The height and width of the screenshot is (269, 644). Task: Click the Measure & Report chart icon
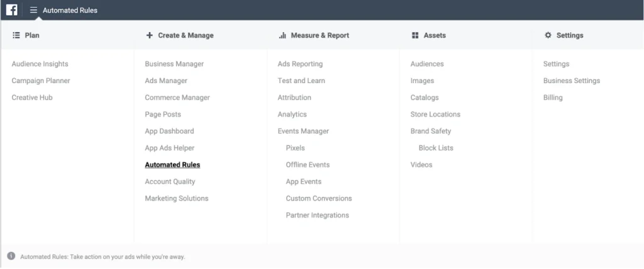[x=282, y=35]
